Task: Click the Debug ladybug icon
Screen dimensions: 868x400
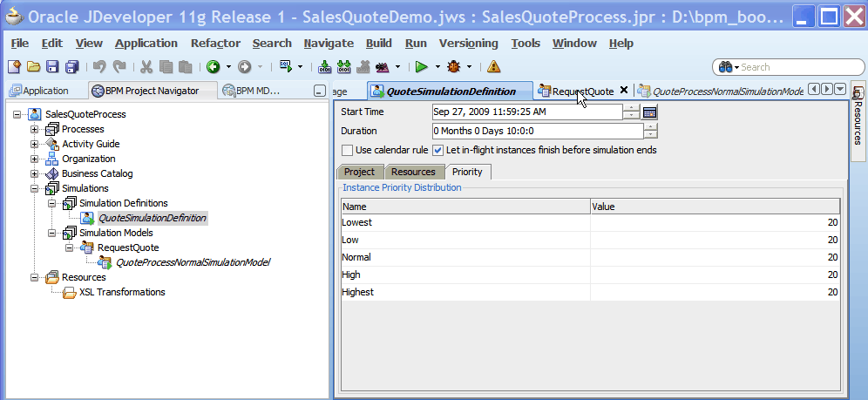Action: pyautogui.click(x=454, y=67)
